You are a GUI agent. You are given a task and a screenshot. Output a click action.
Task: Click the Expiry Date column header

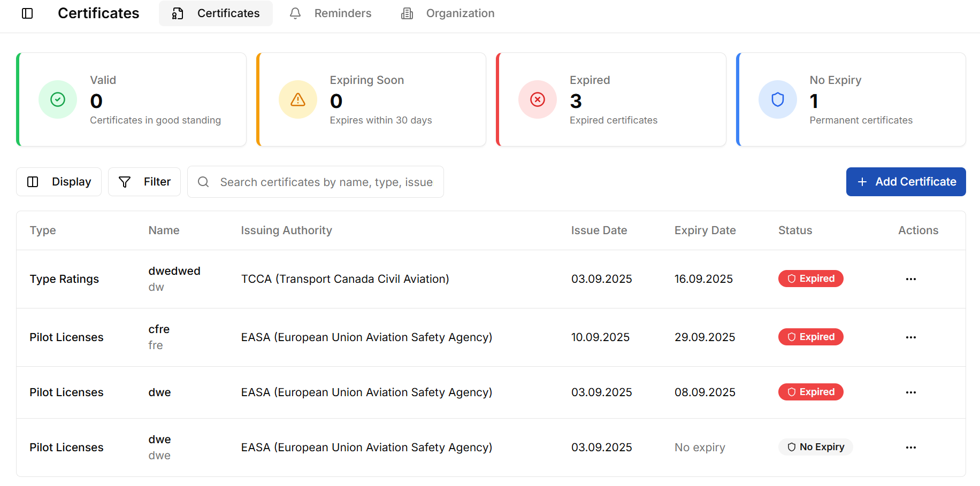705,230
